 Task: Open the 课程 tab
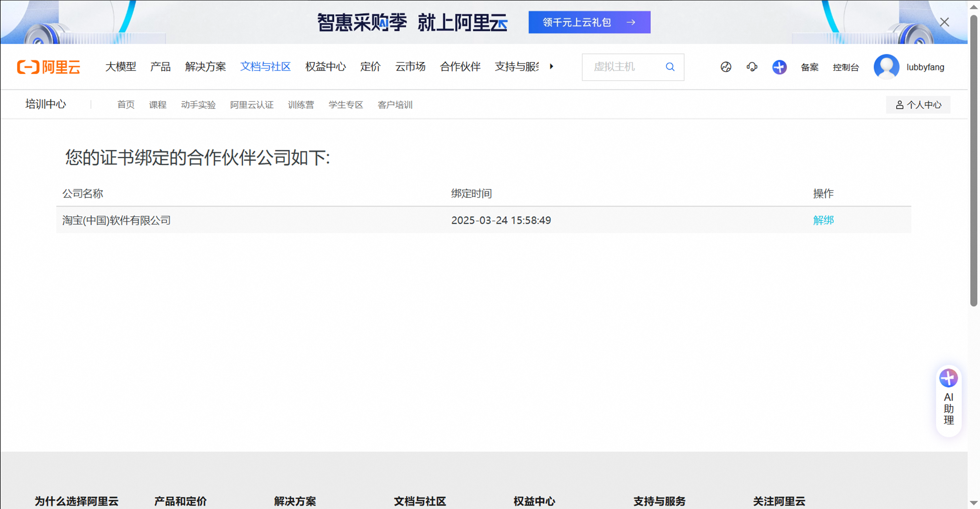click(158, 105)
